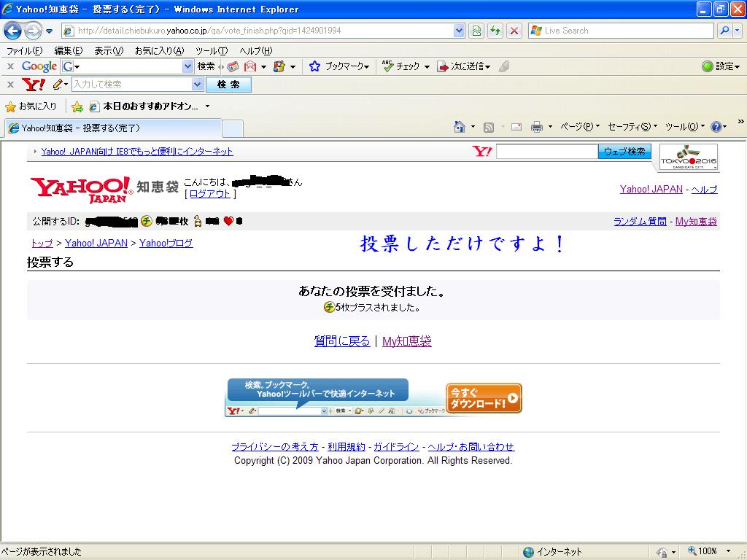The width and height of the screenshot is (747, 560).
Task: Open recent pages dropdown beside Forward button
Action: (49, 31)
